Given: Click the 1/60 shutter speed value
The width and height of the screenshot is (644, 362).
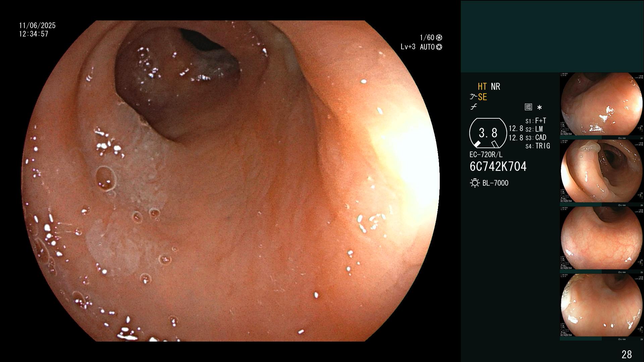Looking at the screenshot, I should coord(427,38).
